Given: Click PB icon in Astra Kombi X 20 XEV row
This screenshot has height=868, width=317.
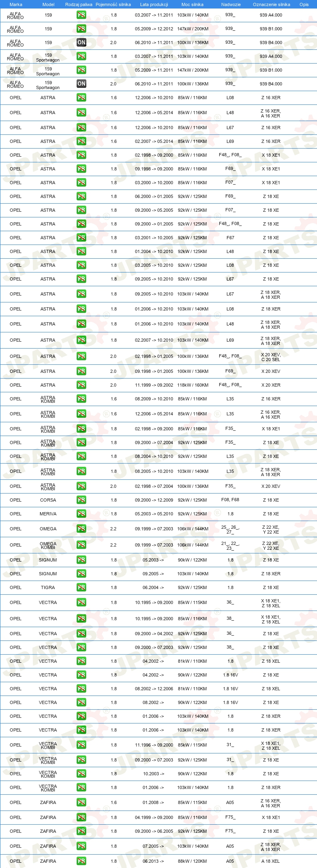Looking at the screenshot, I should (x=81, y=486).
